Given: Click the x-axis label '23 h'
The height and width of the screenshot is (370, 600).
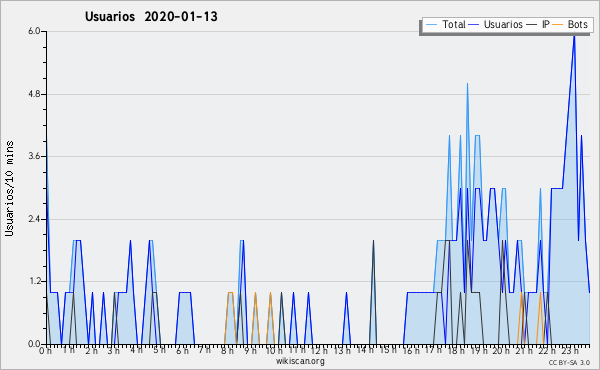Looking at the screenshot, I should pos(569,351).
